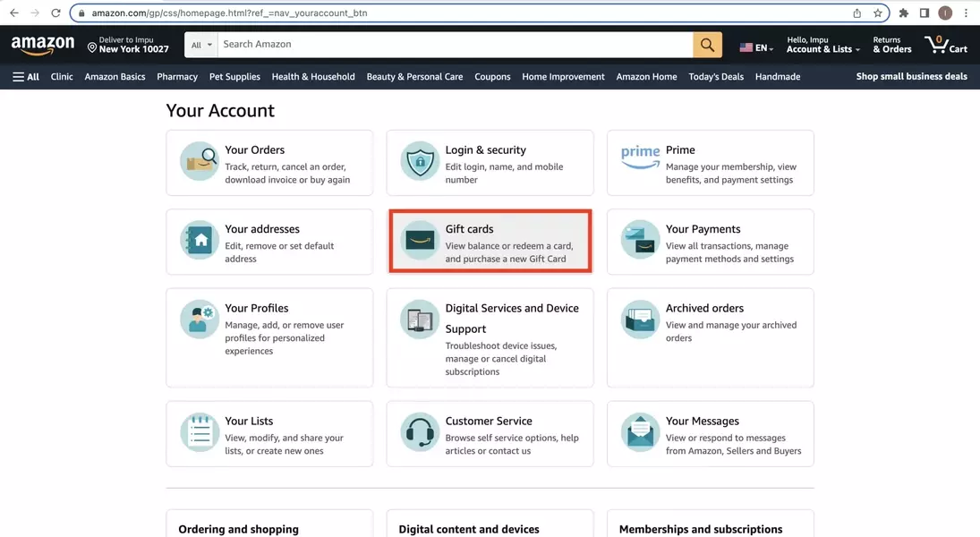Viewport: 980px width, 537px height.
Task: Click the Your Messages envelope icon
Action: pyautogui.click(x=640, y=432)
